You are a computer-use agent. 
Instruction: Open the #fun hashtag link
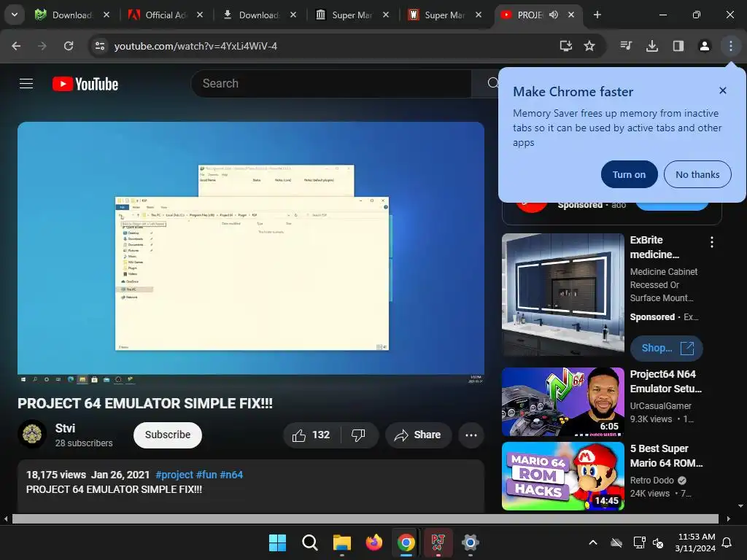click(x=206, y=475)
